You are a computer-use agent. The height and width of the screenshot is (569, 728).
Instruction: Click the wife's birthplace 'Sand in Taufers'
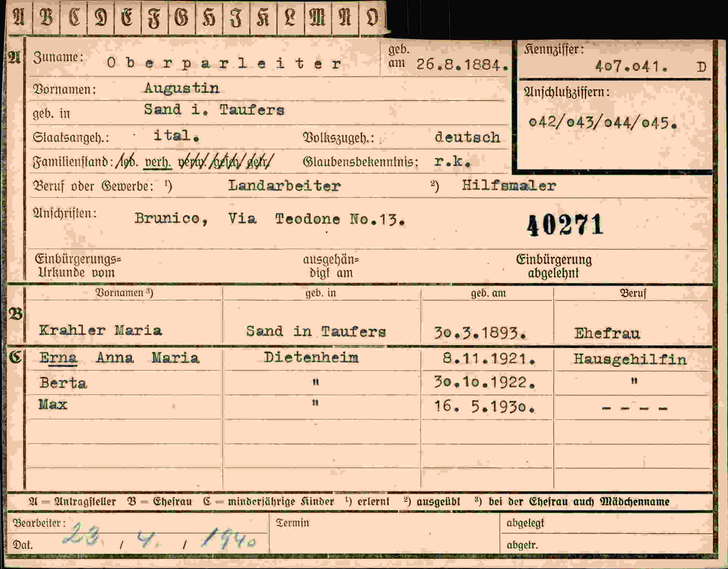tap(316, 331)
